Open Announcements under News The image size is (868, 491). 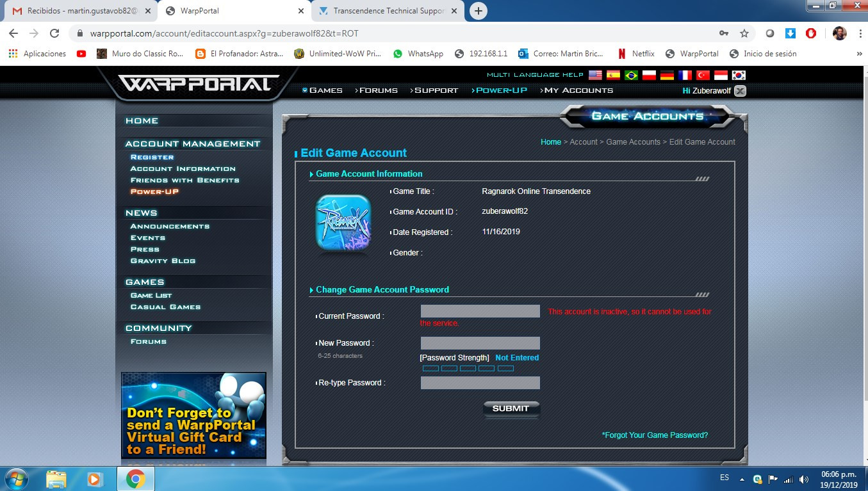tap(170, 226)
